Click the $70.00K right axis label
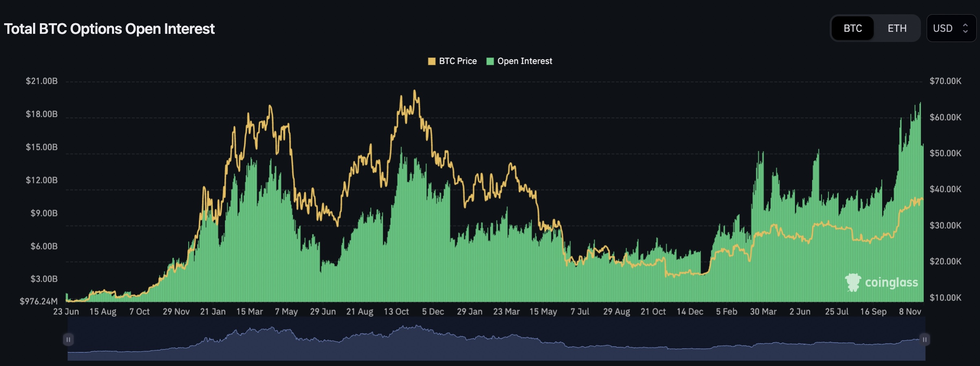Image resolution: width=980 pixels, height=366 pixels. 945,81
